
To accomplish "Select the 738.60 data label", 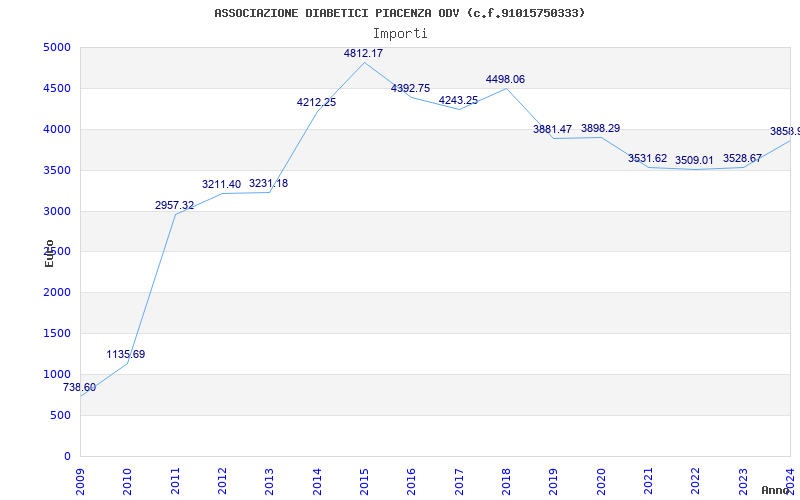I will pos(79,388).
